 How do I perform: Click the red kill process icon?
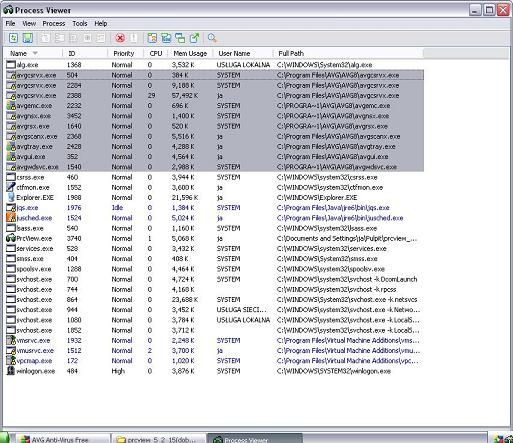click(x=120, y=38)
